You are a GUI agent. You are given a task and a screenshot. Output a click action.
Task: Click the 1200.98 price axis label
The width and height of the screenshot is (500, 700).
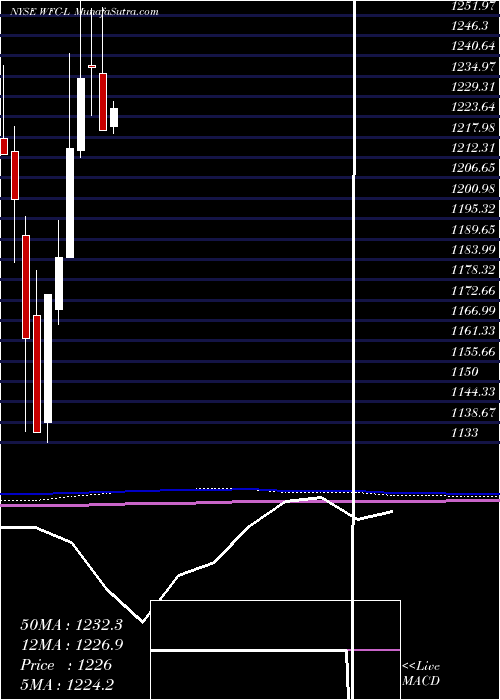coord(474,189)
